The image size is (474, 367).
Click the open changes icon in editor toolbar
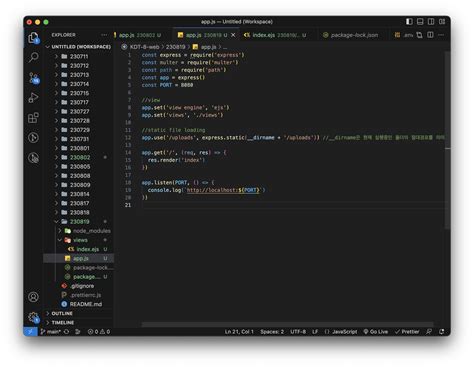419,35
